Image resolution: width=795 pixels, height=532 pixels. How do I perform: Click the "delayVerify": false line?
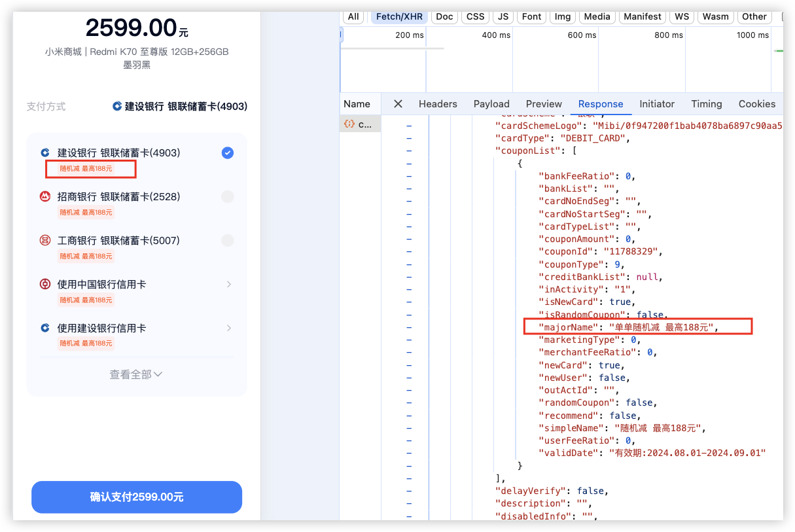(552, 491)
